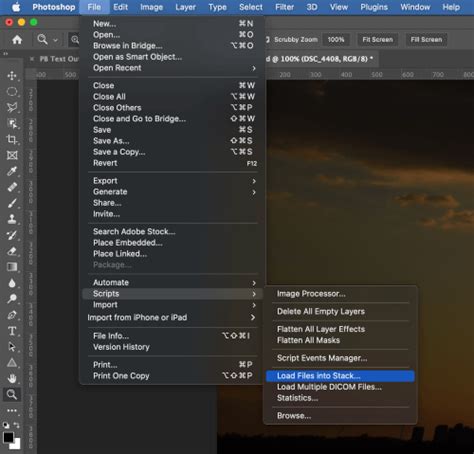
Task: Open the Filter menu
Action: pyautogui.click(x=284, y=7)
